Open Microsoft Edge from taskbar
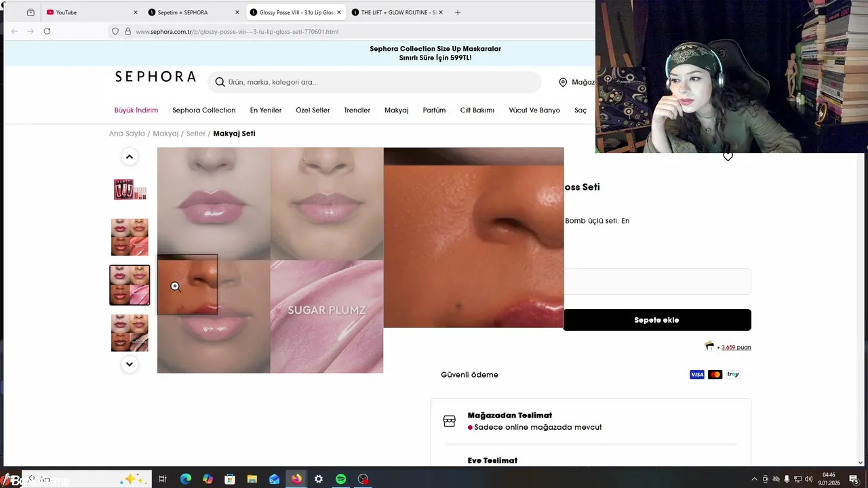Screen dimensions: 868x488 [x=186, y=479]
